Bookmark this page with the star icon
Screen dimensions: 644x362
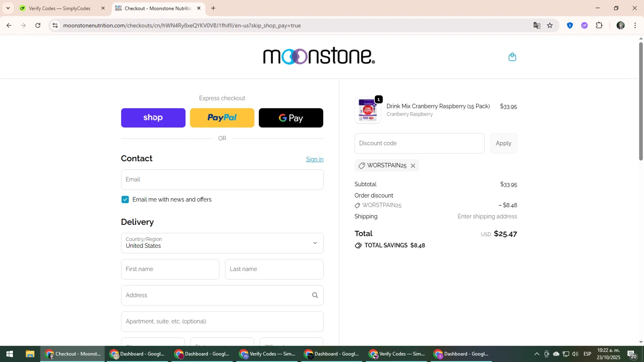point(550,25)
